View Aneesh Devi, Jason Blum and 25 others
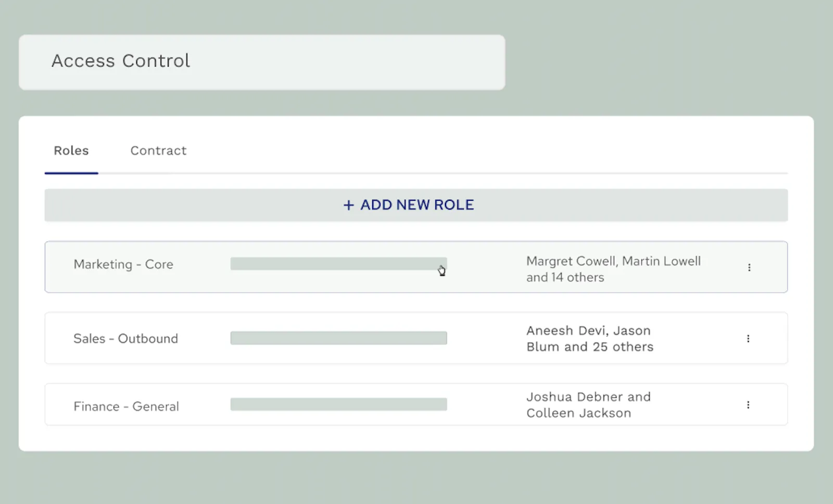 (x=589, y=338)
